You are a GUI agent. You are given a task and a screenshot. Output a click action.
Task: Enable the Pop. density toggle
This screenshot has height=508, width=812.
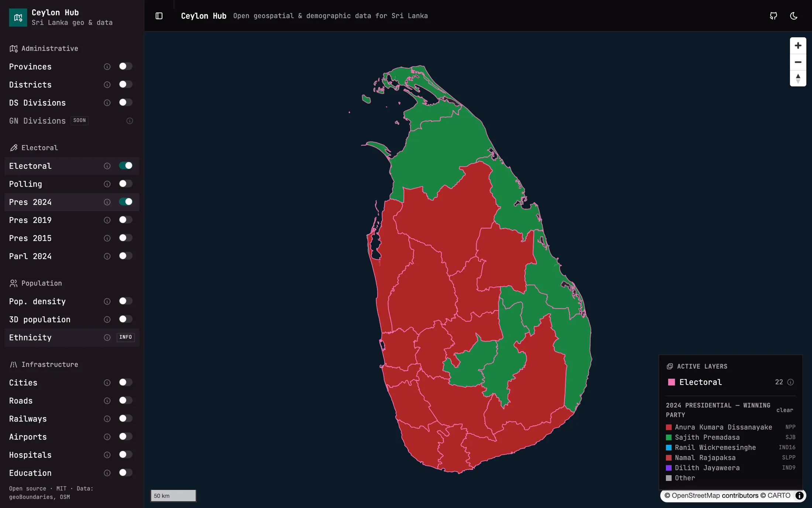125,301
